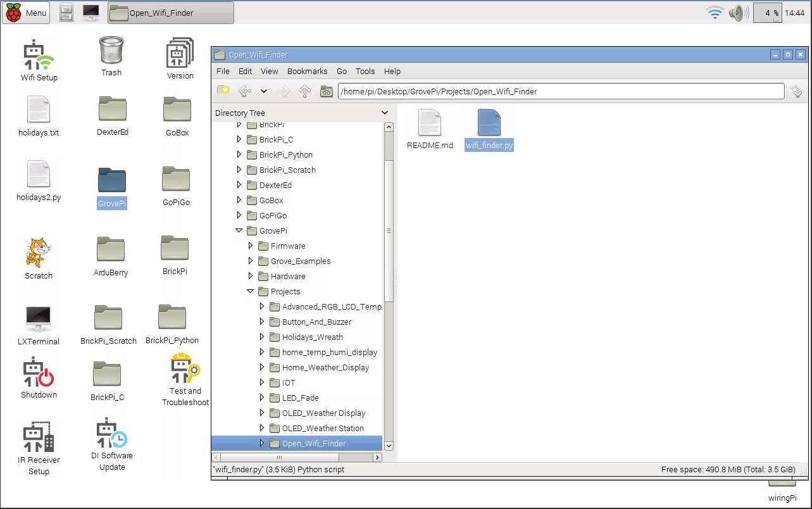This screenshot has width=812, height=509.
Task: Click the monitor launcher icon in panel
Action: (x=91, y=13)
